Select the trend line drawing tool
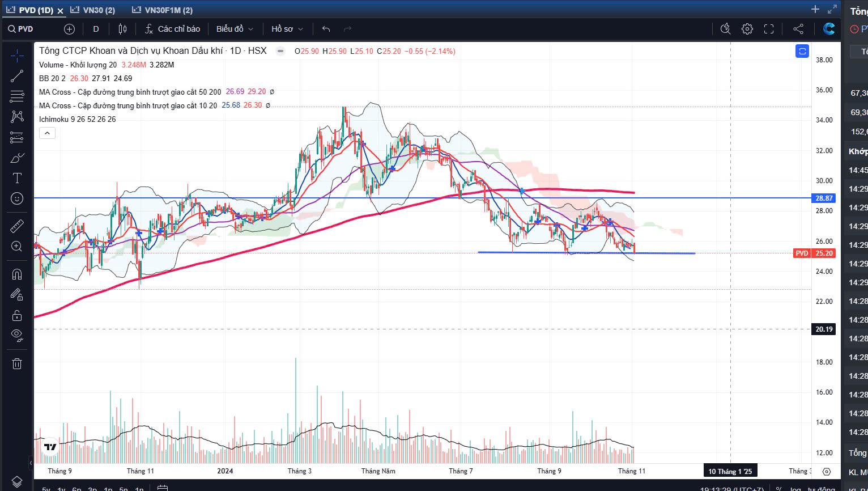Screen dimensions: 868x491 [17, 76]
